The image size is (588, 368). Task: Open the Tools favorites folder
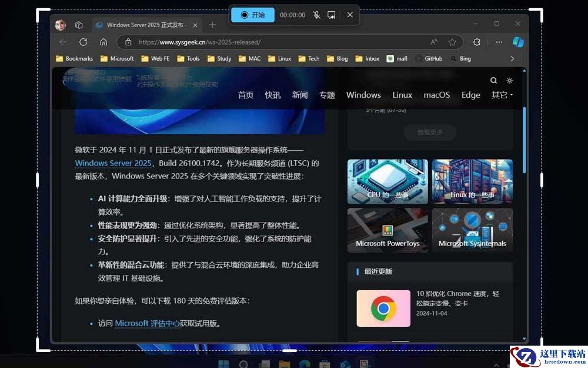(x=189, y=58)
